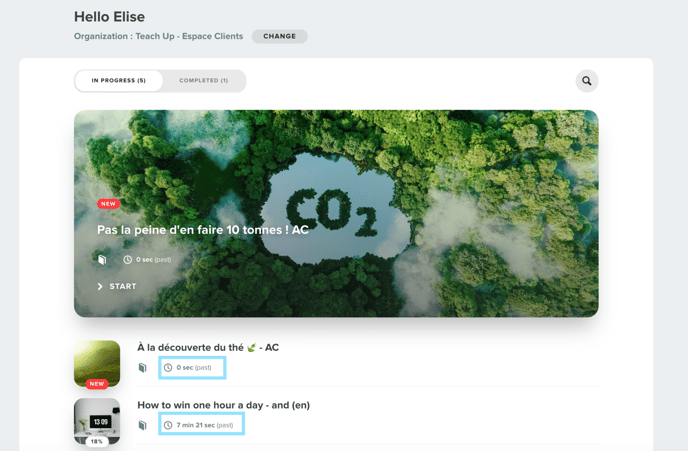The width and height of the screenshot is (688, 451).
Task: Click the clock icon on the CO2 course banner
Action: [127, 260]
